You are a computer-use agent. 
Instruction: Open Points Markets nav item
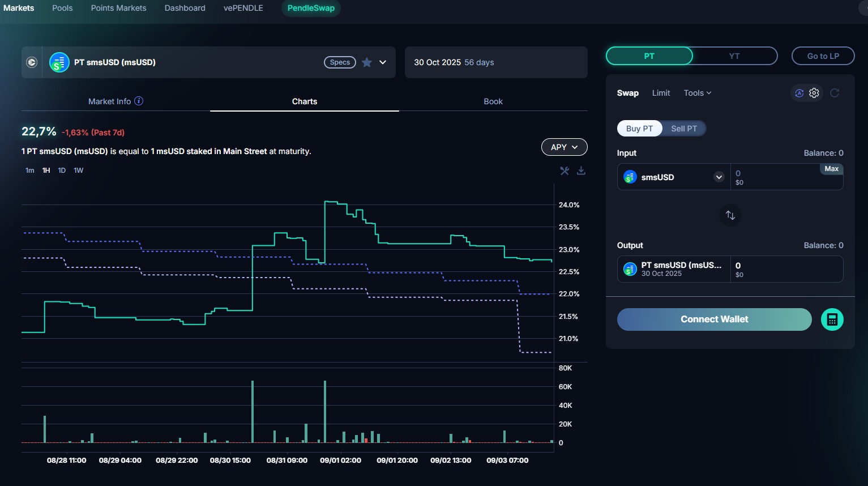pos(118,8)
